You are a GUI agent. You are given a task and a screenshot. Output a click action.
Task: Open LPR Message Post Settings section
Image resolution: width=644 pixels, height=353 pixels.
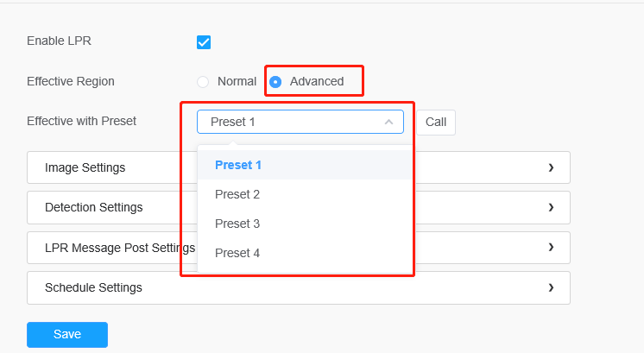coord(299,248)
